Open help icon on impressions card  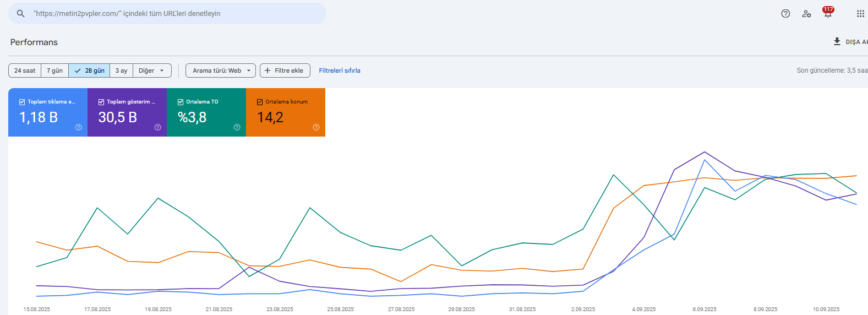point(158,127)
